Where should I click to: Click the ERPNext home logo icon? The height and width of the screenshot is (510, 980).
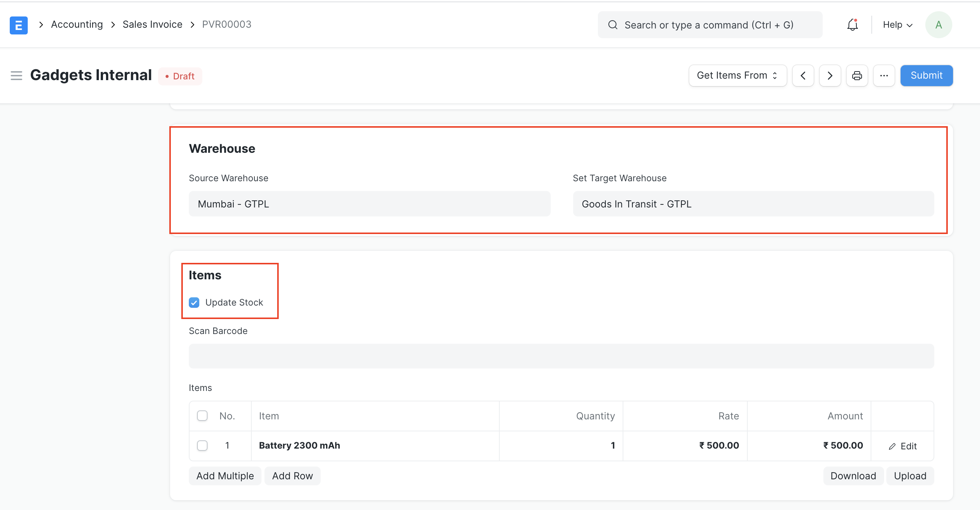point(18,25)
